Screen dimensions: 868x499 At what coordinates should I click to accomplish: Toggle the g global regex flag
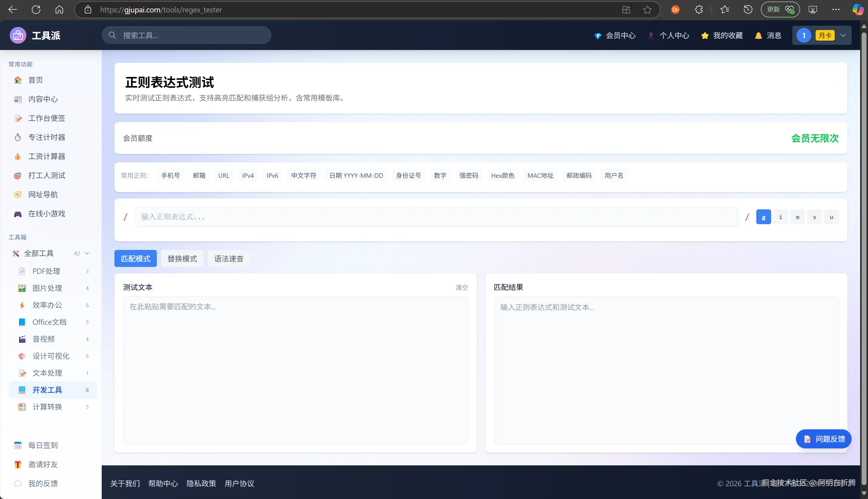pyautogui.click(x=763, y=217)
